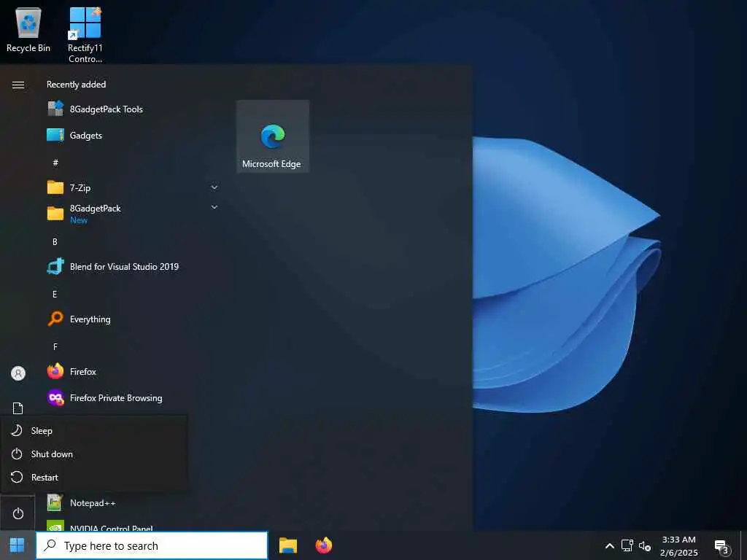Select Sleep from the power menu
Screen dimensions: 747x560
(94, 430)
